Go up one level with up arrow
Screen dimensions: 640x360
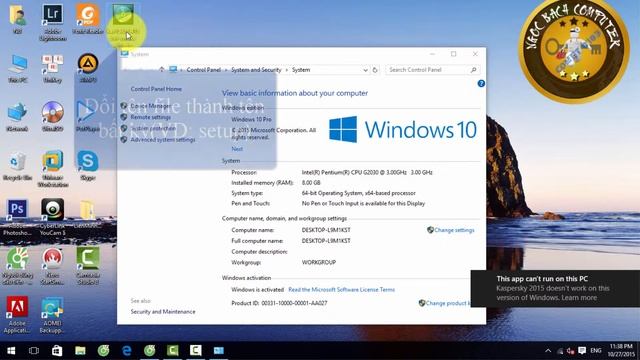coord(162,70)
